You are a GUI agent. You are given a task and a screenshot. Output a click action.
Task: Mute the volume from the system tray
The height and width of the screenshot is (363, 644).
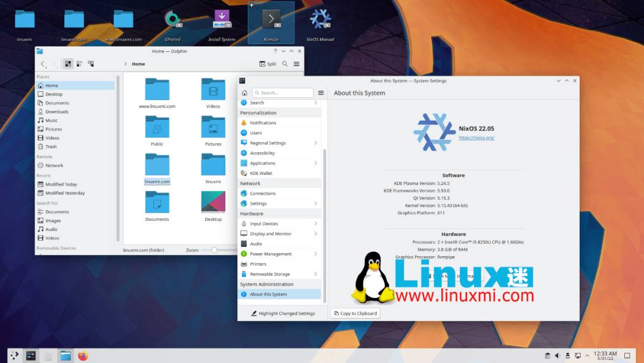point(557,355)
